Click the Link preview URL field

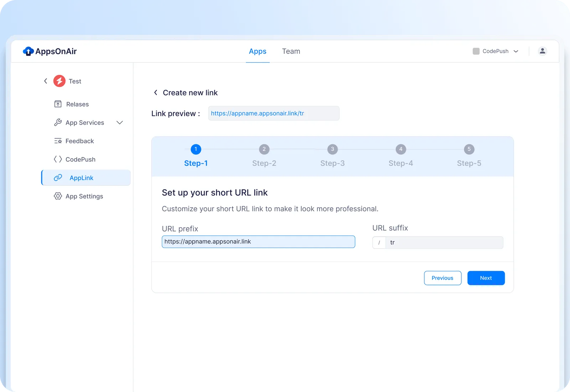coord(274,113)
